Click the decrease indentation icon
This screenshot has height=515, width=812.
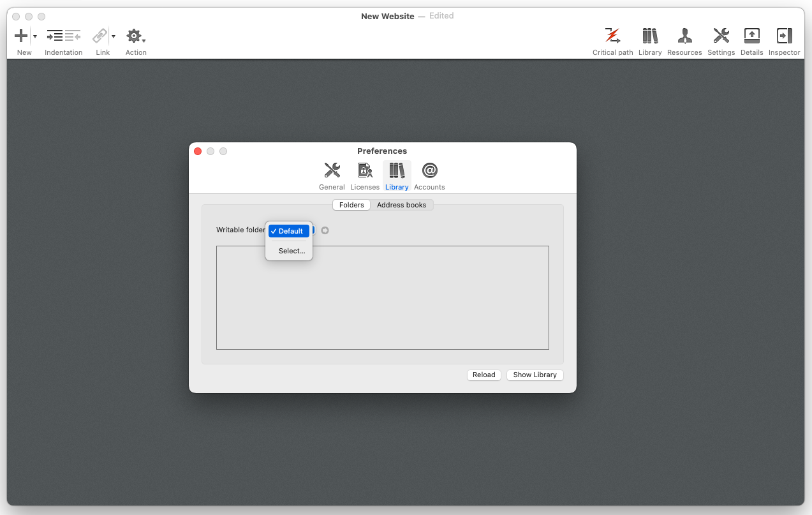[73, 36]
